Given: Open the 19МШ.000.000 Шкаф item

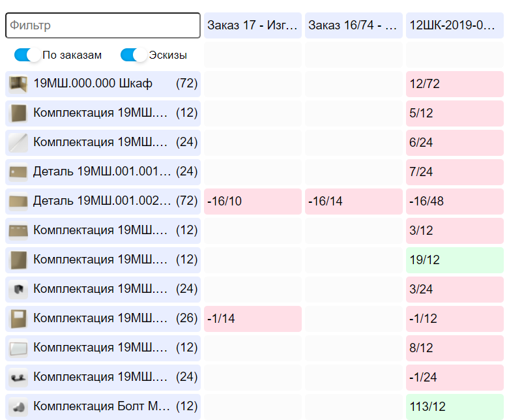Looking at the screenshot, I should coord(93,84).
